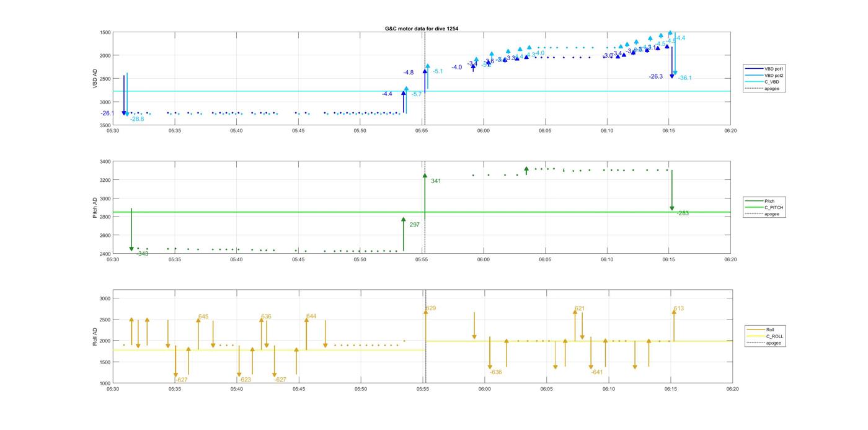Click the 3000 tick on Roll AD axis
The width and height of the screenshot is (868, 430).
[x=105, y=298]
